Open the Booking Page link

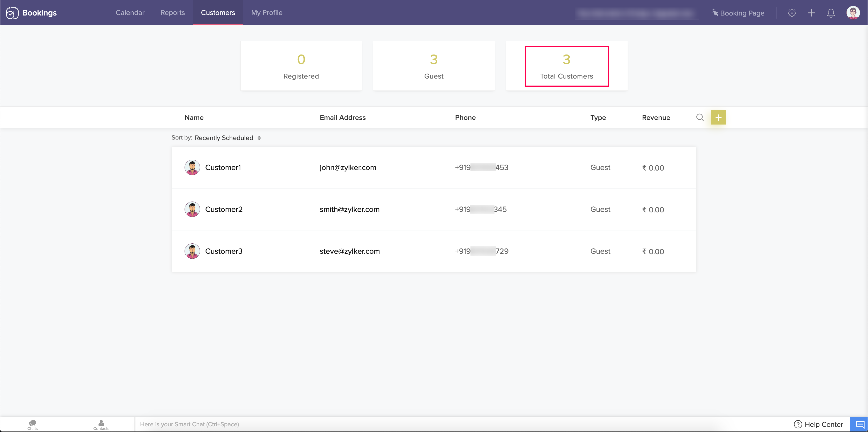738,13
